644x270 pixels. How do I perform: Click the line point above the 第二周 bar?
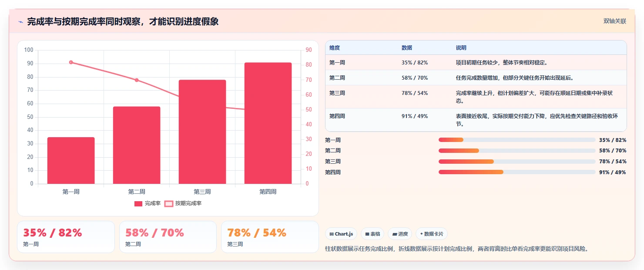click(x=137, y=80)
